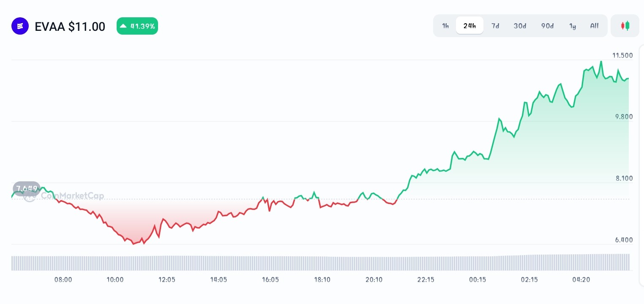The image size is (644, 304).
Task: Open the 7d chart view
Action: coord(495,26)
